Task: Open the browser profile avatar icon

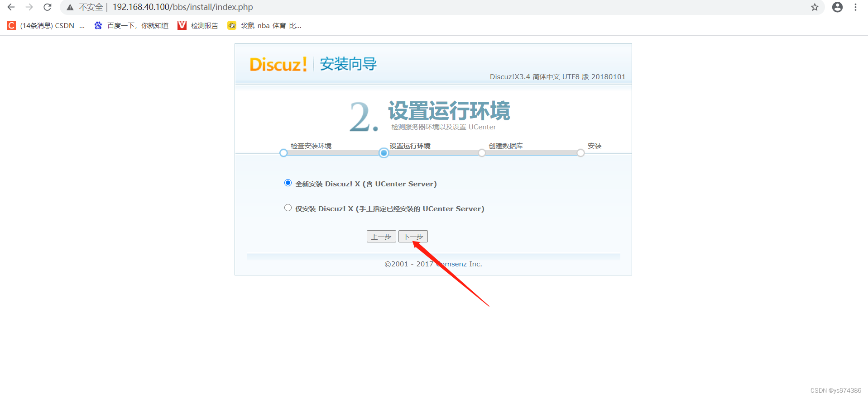Action: [x=837, y=7]
